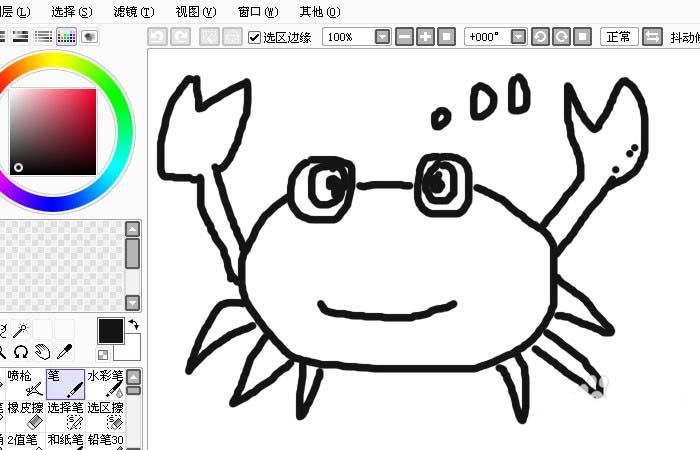
Task: Choose the 2值笔 binary pen
Action: [x=25, y=441]
